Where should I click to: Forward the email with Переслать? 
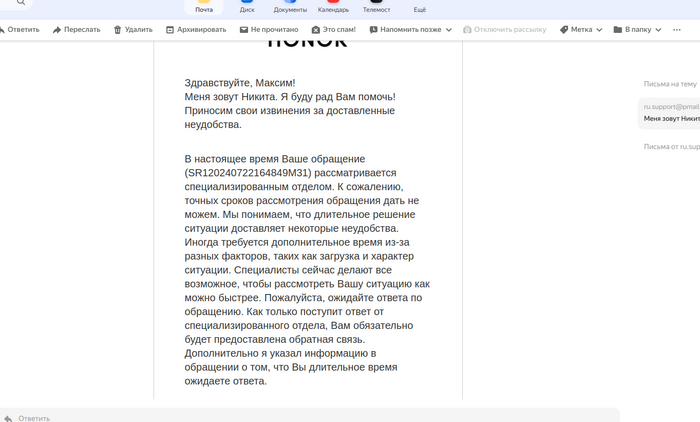(x=76, y=30)
